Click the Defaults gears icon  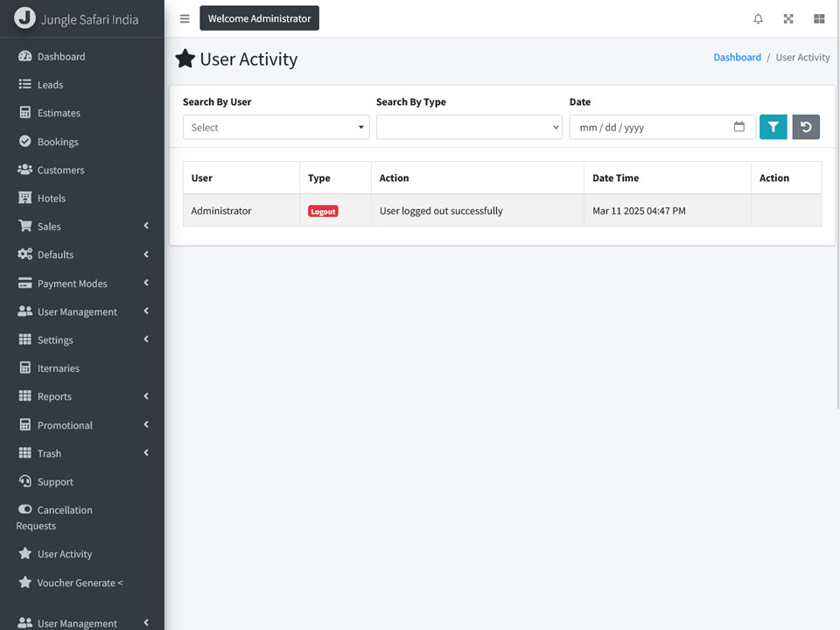24,254
